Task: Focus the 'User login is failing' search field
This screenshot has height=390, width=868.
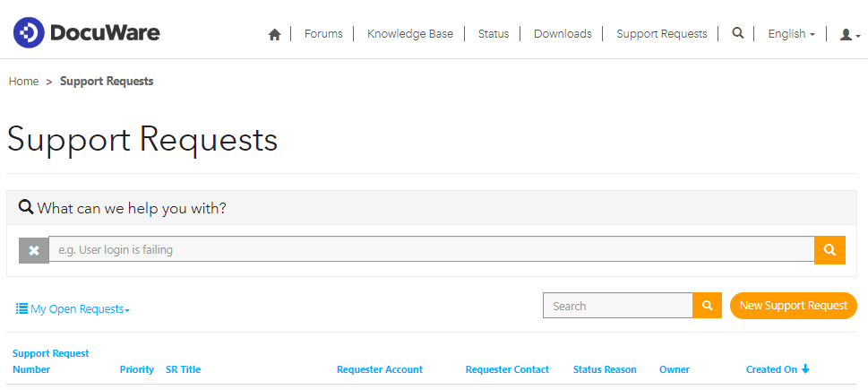Action: tap(431, 250)
